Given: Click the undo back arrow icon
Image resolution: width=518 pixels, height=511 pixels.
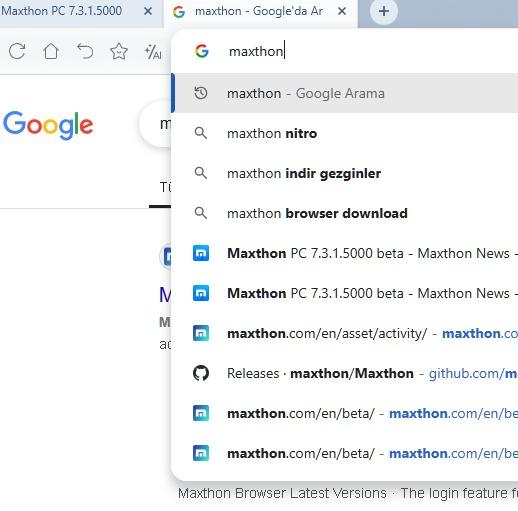Looking at the screenshot, I should click(x=85, y=51).
